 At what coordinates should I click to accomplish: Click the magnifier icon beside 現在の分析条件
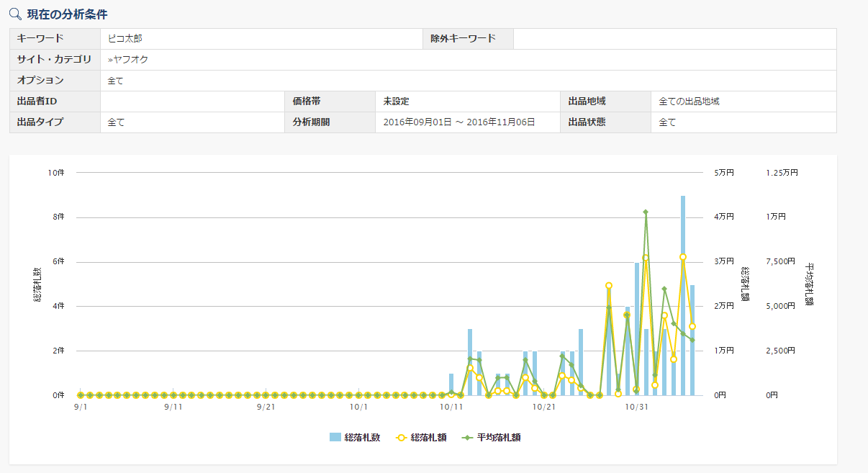(x=14, y=14)
